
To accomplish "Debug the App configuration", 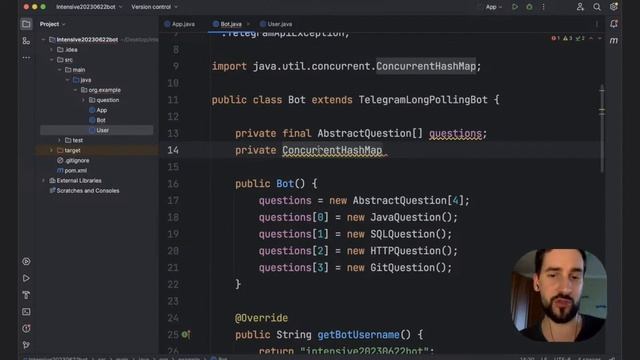I will (x=529, y=7).
